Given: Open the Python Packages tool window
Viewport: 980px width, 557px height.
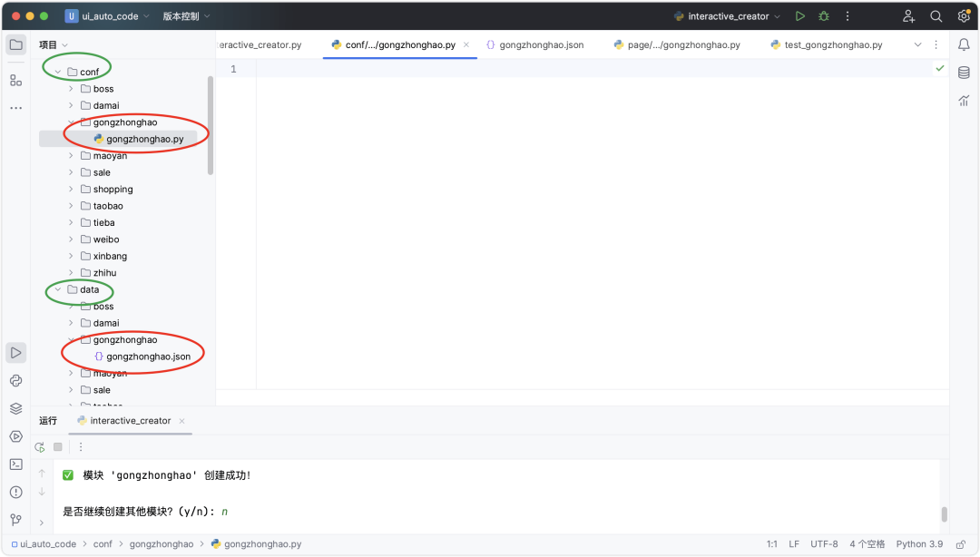Looking at the screenshot, I should pos(16,381).
